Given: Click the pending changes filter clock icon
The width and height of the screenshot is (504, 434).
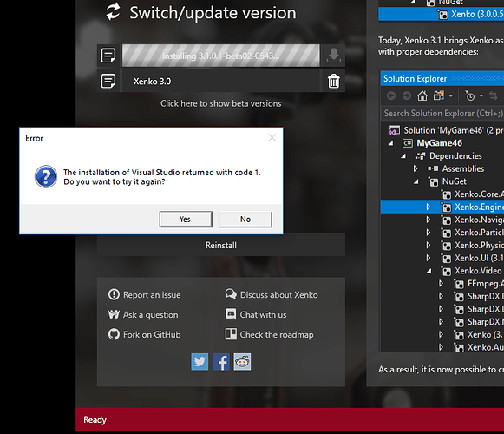Looking at the screenshot, I should coord(470,95).
